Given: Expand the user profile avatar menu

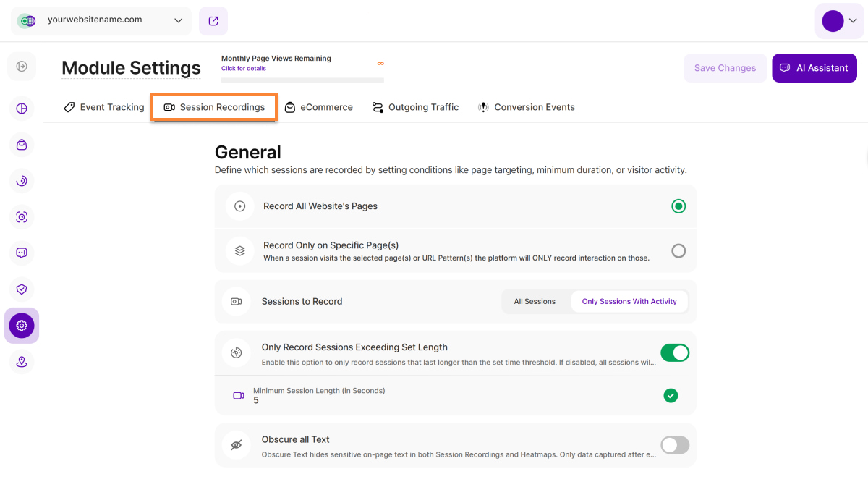Looking at the screenshot, I should click(839, 21).
